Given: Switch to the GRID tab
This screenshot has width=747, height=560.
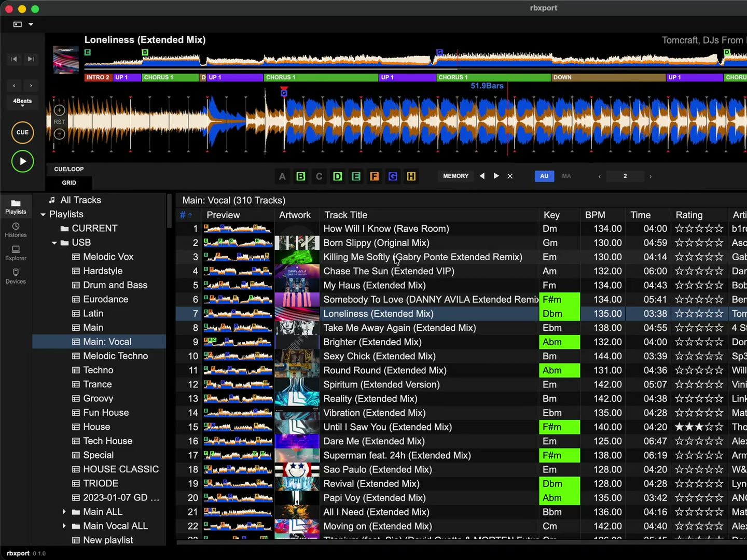Looking at the screenshot, I should (x=69, y=183).
